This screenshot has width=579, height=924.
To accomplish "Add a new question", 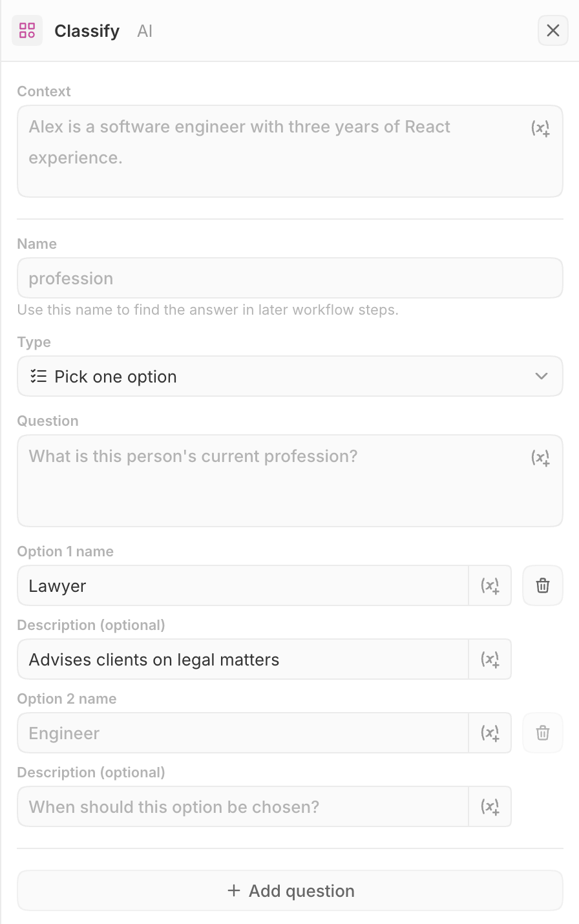I will (x=290, y=891).
